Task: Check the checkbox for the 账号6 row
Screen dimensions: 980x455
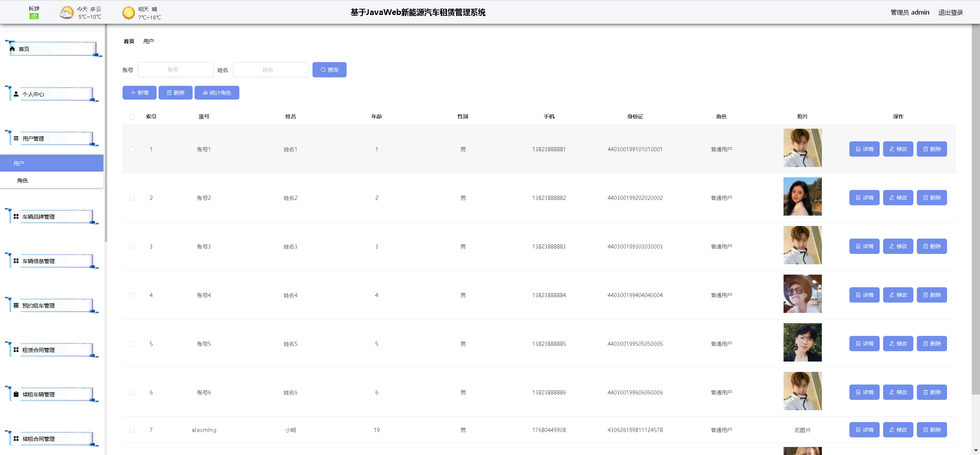Action: [x=132, y=393]
